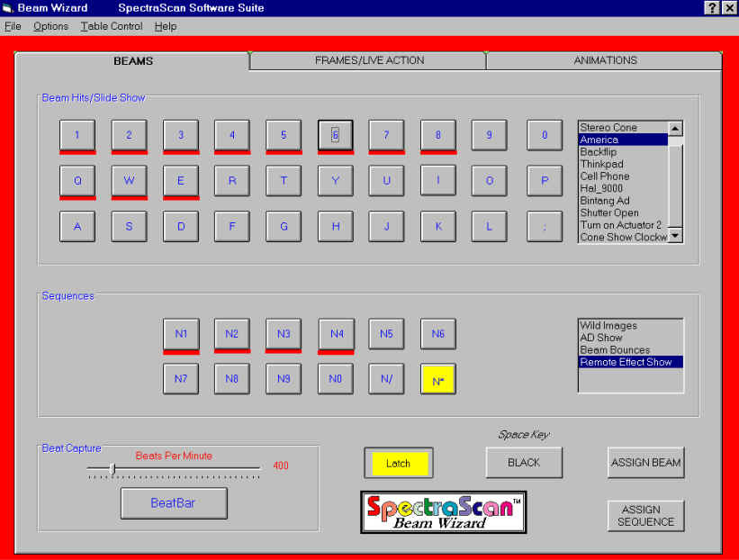Trigger beam hit button 9

[x=489, y=135]
